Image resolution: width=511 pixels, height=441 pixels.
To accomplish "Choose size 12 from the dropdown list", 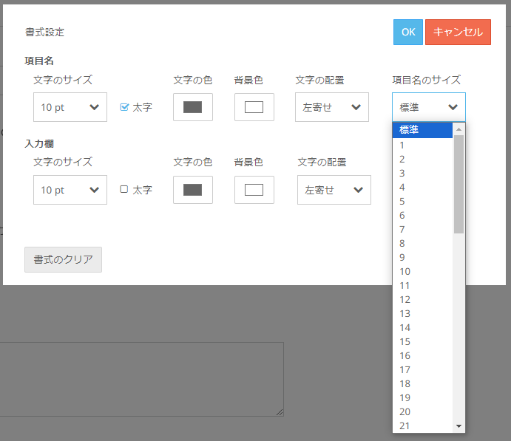I will [423, 299].
